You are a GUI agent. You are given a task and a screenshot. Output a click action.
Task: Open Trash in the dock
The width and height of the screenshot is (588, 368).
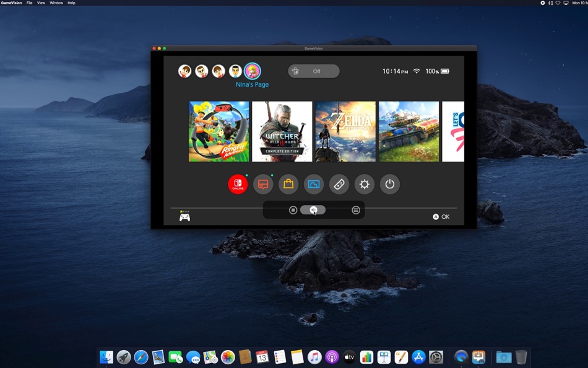tap(521, 357)
